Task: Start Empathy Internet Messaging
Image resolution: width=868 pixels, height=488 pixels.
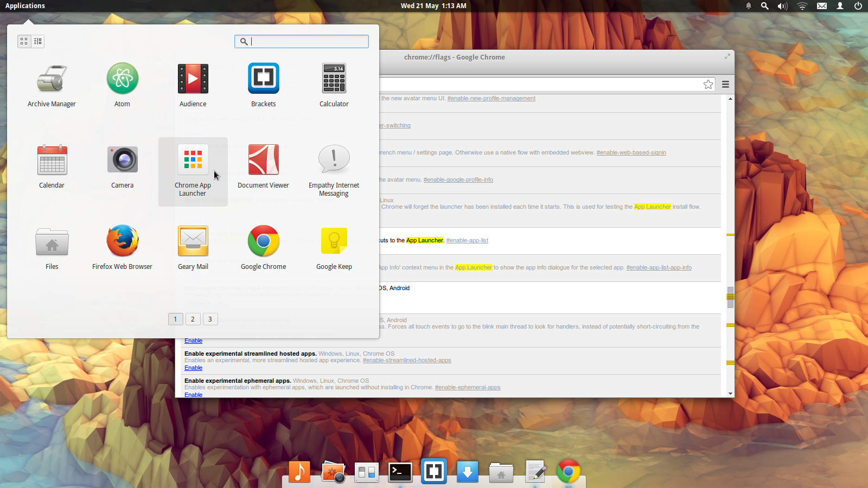Action: click(334, 159)
